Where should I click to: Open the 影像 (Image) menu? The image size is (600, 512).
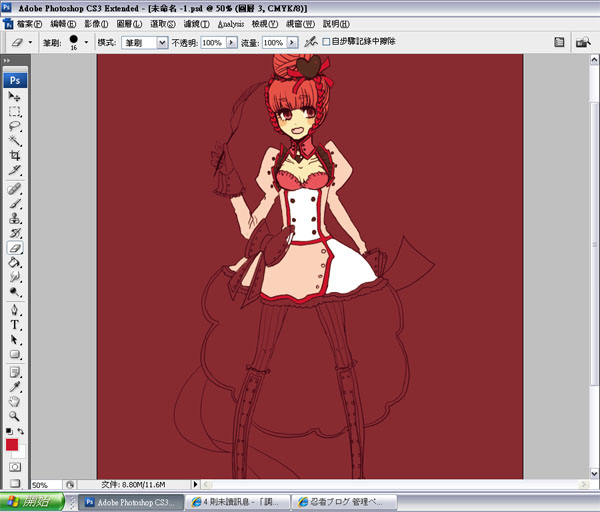click(x=96, y=24)
